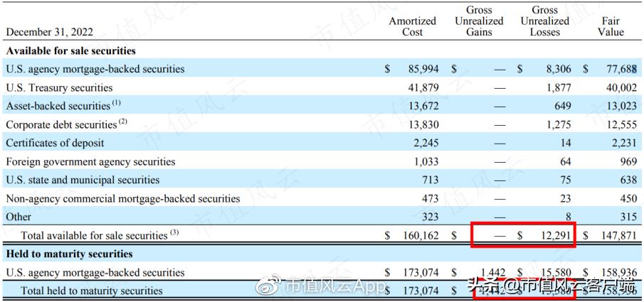Open footnote 1 beside Asset-backed securities
Screen dimensions: 644x302
(117, 104)
